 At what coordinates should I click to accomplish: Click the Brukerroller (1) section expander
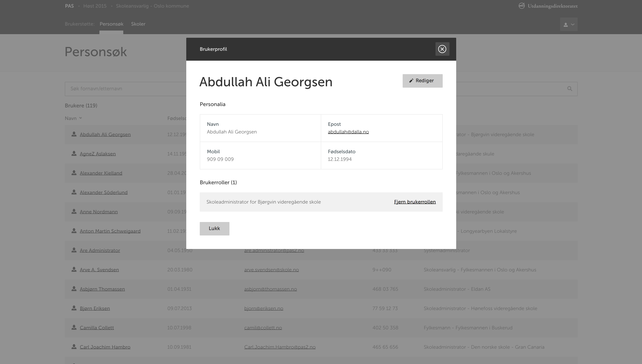coord(218,182)
